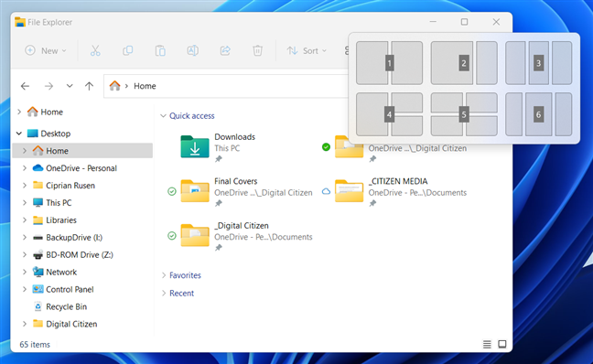The image size is (593, 364).
Task: Select Desktop in navigation pane
Action: (55, 134)
